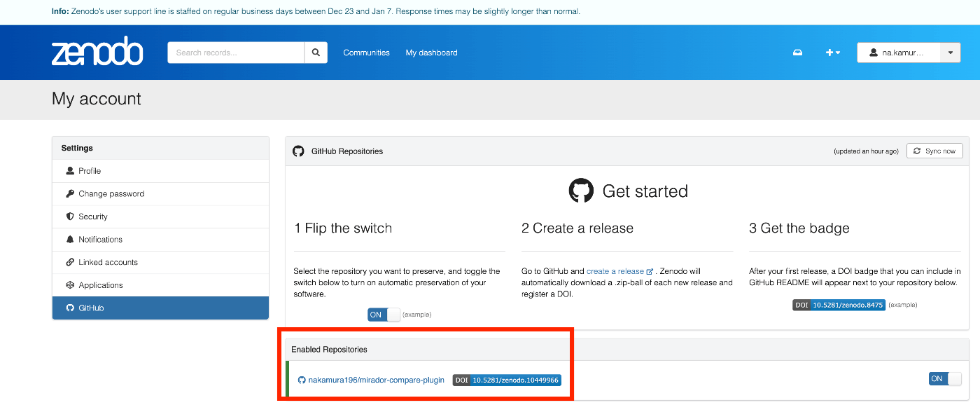Click the GitHub icon beside mirador-compare-plugin
The width and height of the screenshot is (980, 405).
click(302, 380)
